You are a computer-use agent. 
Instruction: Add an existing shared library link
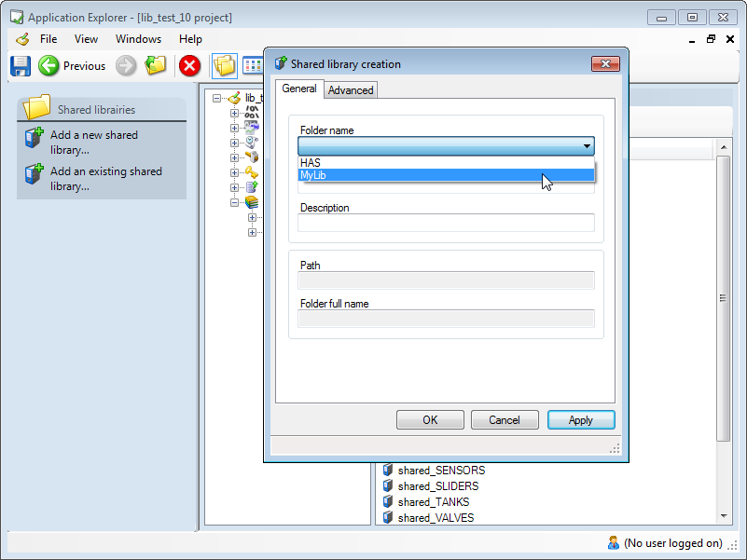pos(105,179)
